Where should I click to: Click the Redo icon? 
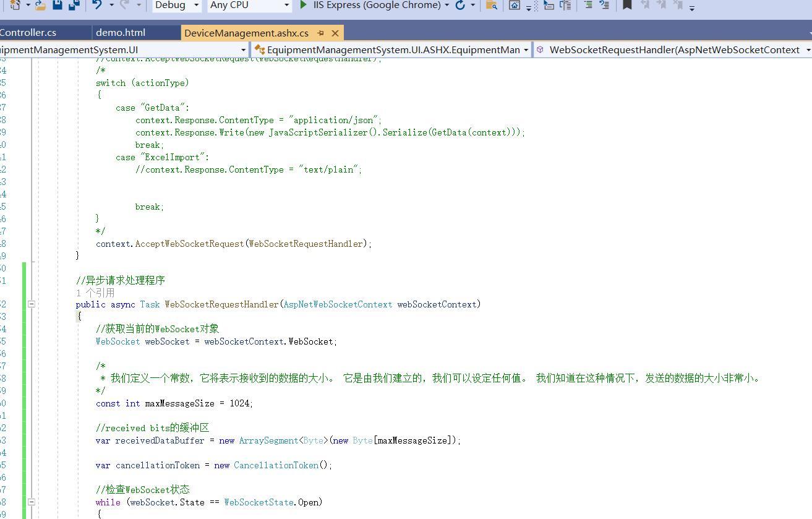pyautogui.click(x=124, y=5)
